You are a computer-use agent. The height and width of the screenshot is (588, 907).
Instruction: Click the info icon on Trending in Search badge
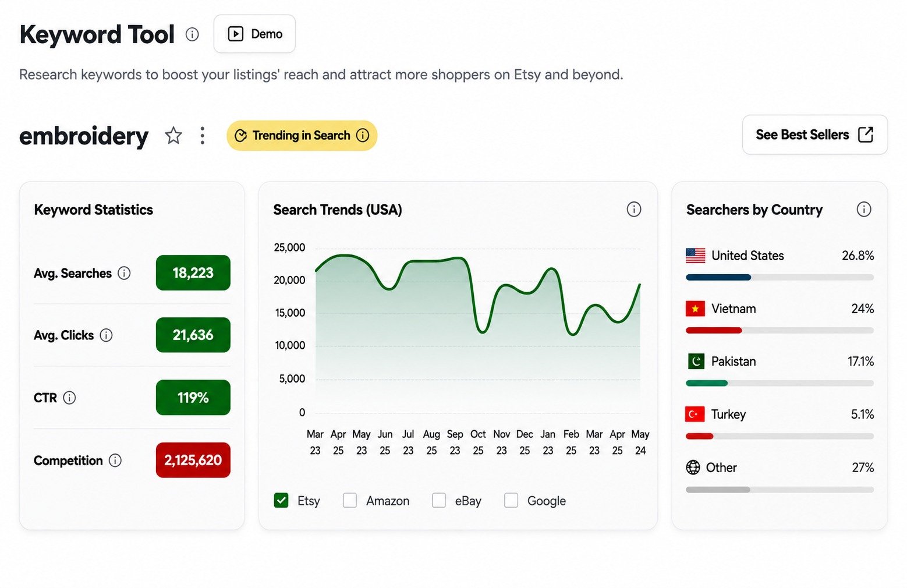(363, 136)
